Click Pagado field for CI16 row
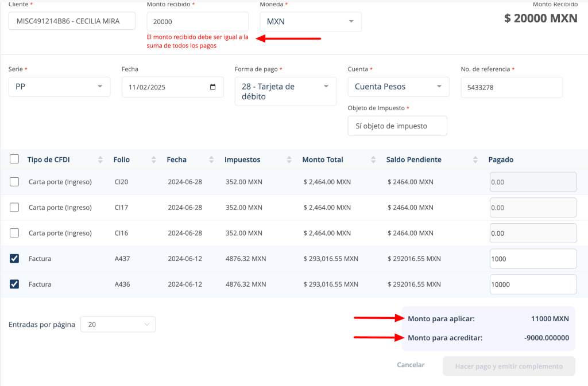Image resolution: width=588 pixels, height=386 pixels. 533,233
